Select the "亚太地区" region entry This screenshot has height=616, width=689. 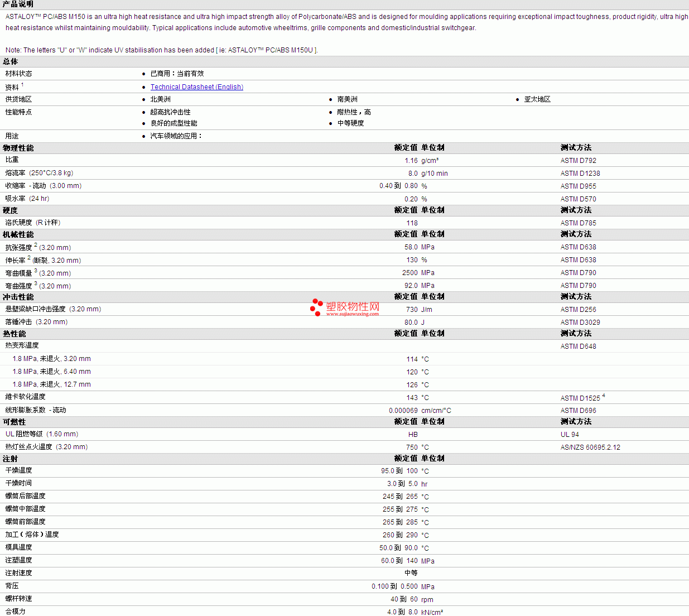tap(537, 99)
